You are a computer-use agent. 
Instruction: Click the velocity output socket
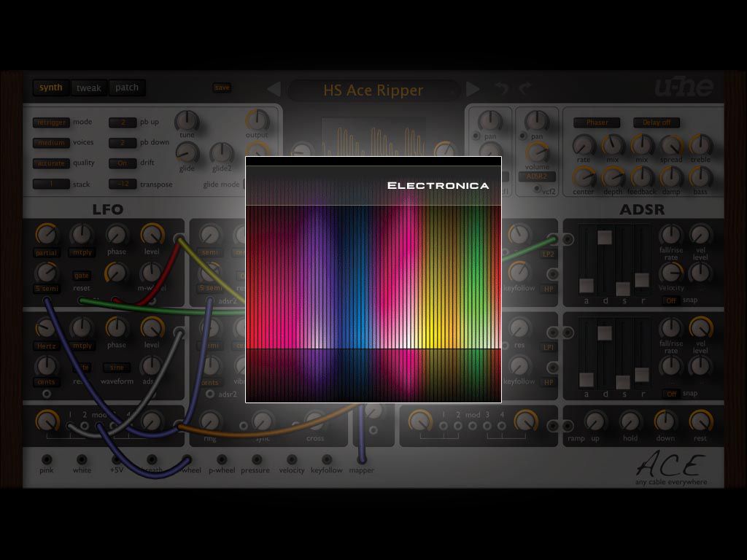[x=292, y=459]
